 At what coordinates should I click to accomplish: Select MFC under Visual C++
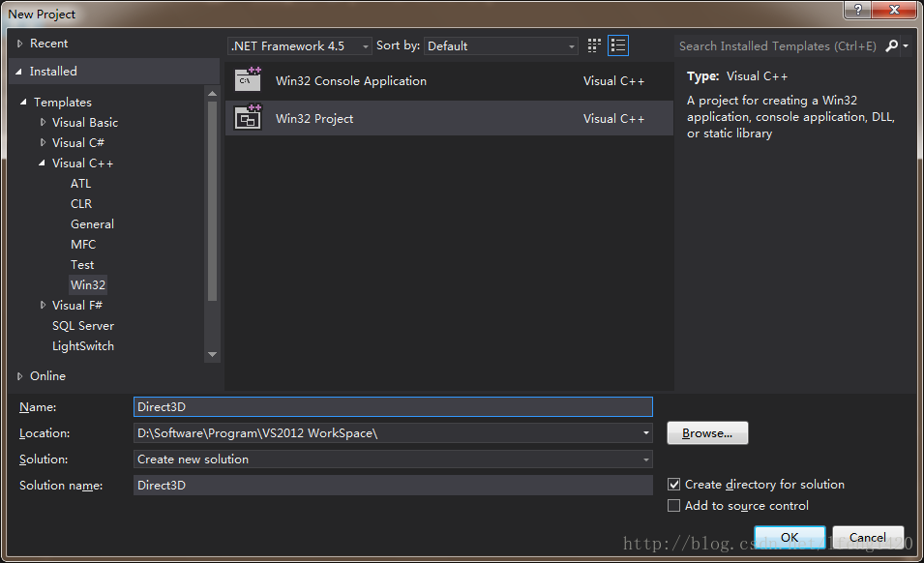83,245
